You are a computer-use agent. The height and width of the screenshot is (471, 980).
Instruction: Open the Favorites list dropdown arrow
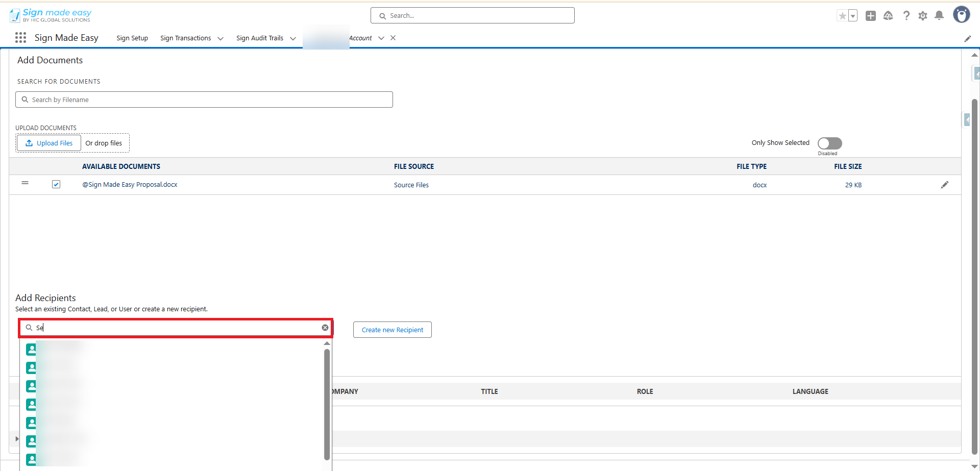click(x=853, y=16)
